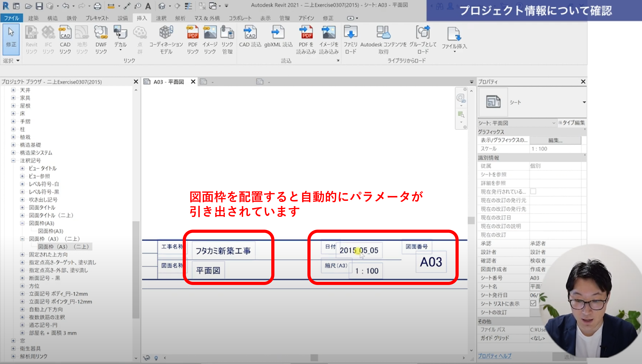Click the 編集... button for 表示/グラフィックス
This screenshot has width=642, height=364.
555,140
